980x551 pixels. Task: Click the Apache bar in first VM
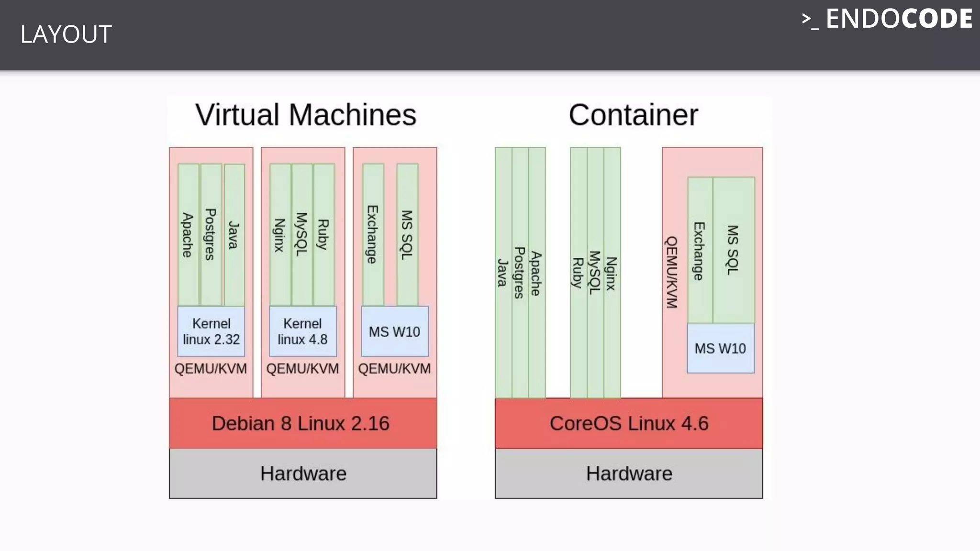(x=188, y=234)
